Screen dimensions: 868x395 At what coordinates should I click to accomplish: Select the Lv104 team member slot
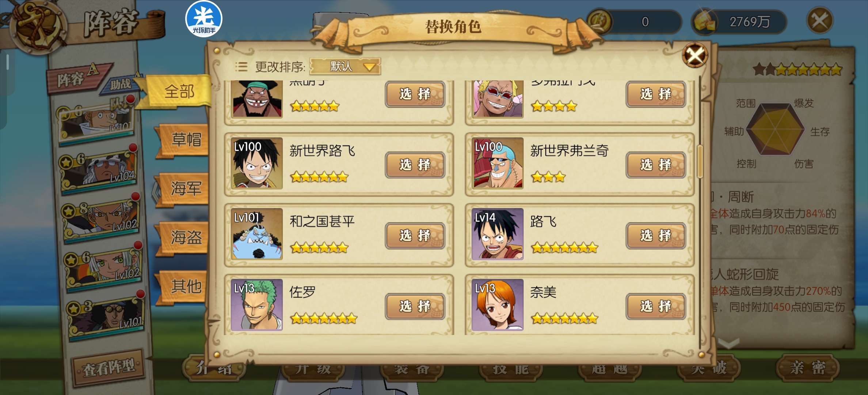(x=99, y=170)
